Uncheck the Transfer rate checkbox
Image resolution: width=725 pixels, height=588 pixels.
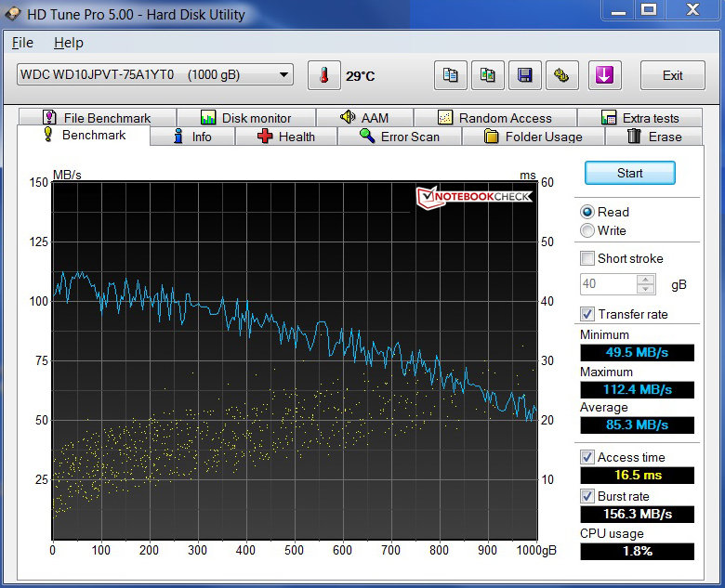pyautogui.click(x=587, y=314)
